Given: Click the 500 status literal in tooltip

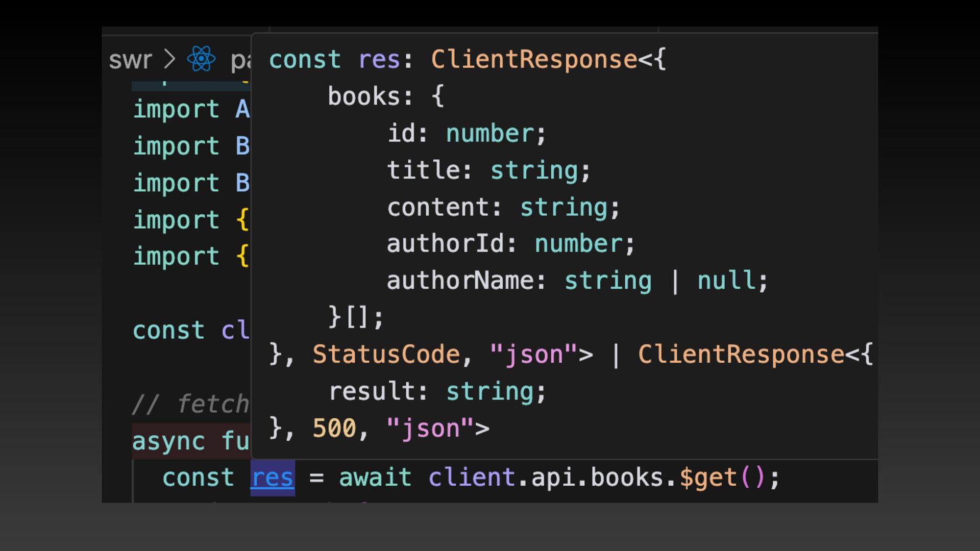Looking at the screenshot, I should click(x=334, y=428).
